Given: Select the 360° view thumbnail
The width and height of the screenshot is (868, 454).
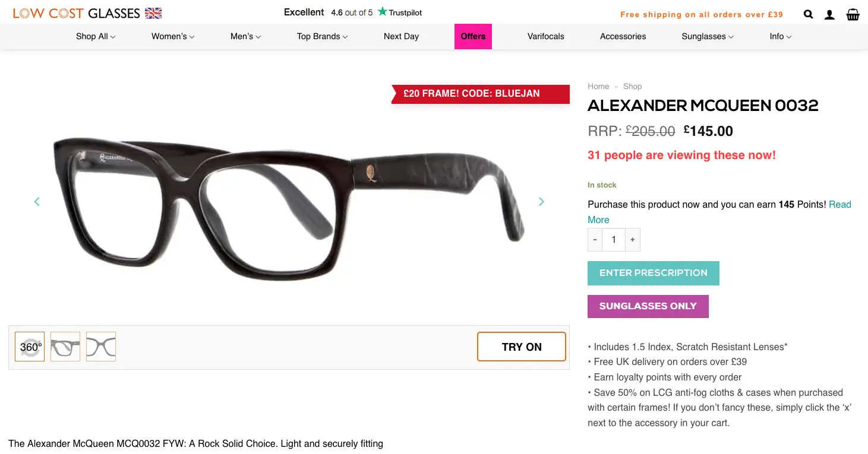Looking at the screenshot, I should tap(30, 347).
